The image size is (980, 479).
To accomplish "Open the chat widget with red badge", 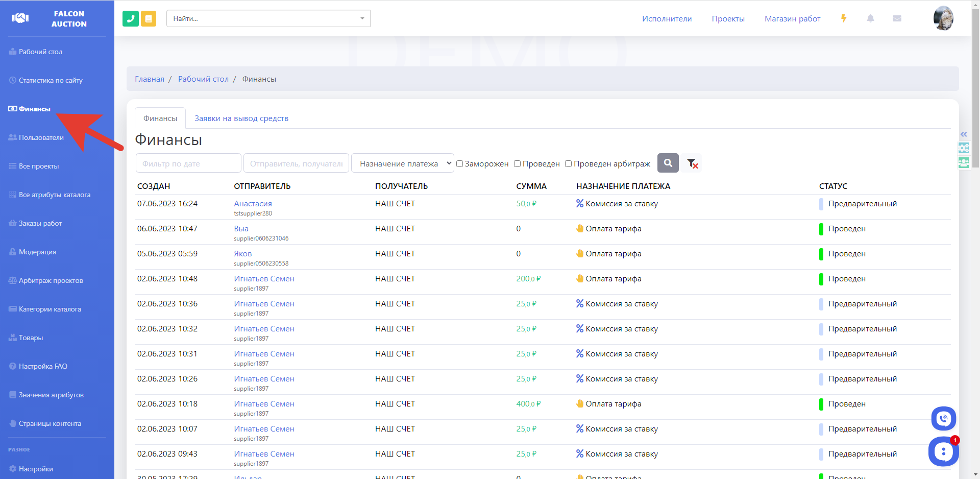I will click(x=943, y=451).
